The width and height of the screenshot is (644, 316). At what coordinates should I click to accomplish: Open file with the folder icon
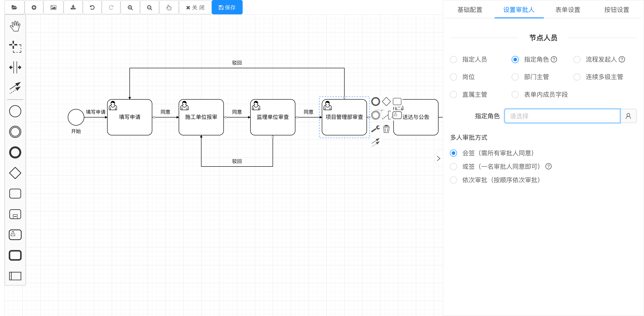tap(15, 7)
